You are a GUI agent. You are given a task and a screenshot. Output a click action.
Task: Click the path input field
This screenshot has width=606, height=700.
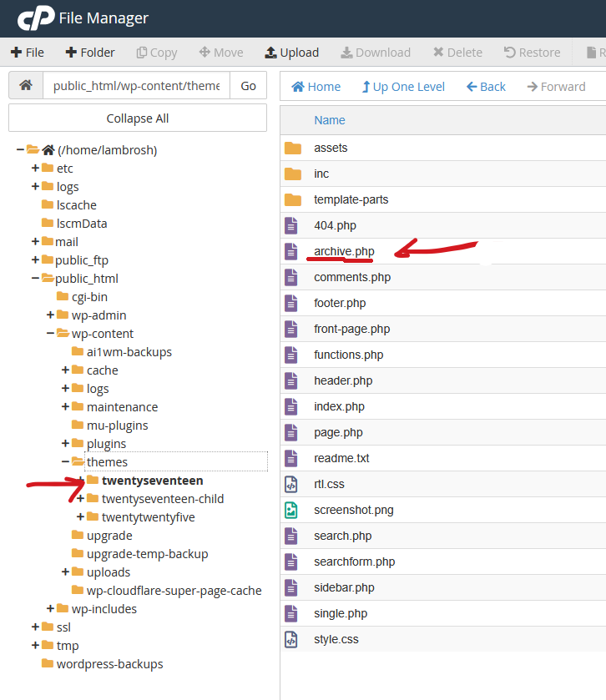[x=136, y=86]
